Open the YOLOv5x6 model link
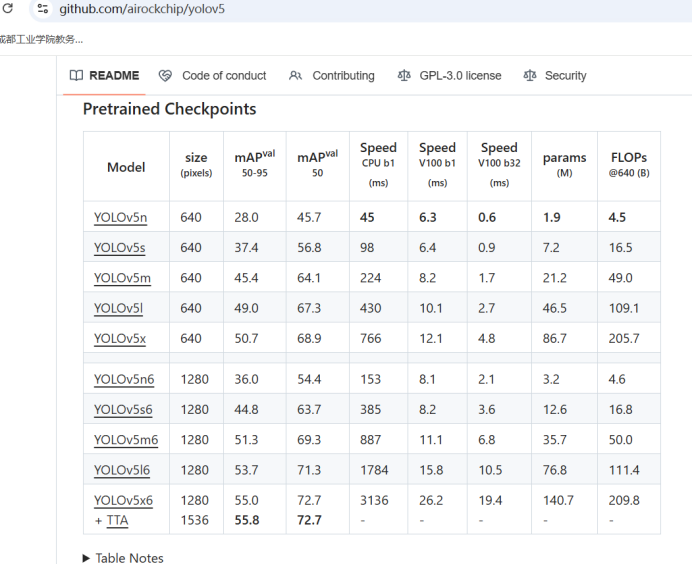 click(x=123, y=500)
